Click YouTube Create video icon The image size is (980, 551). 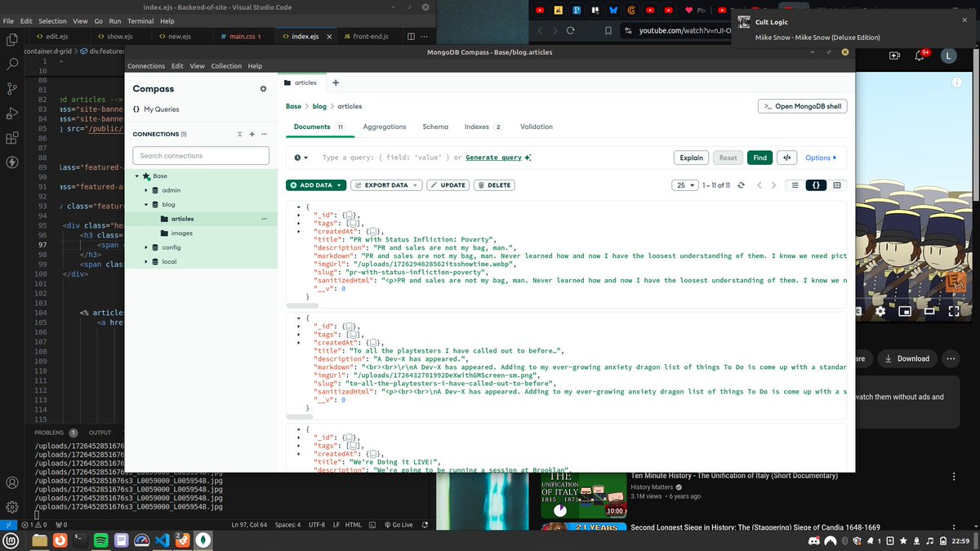895,56
